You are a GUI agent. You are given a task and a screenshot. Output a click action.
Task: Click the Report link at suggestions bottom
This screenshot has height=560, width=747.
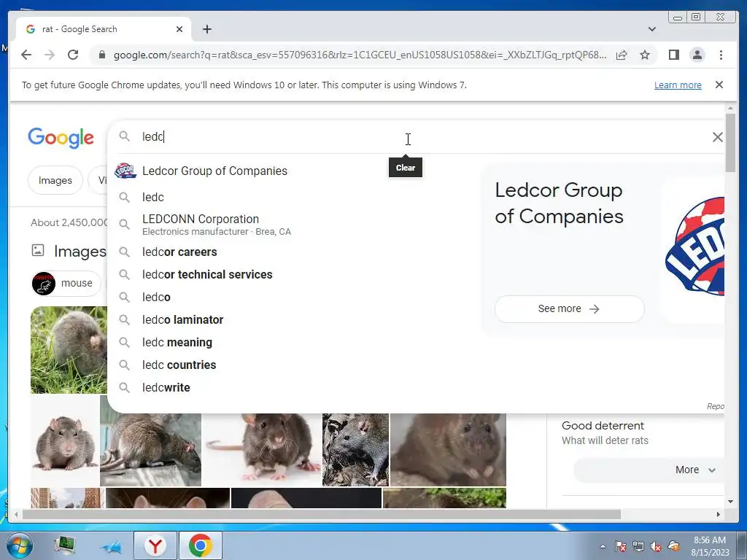point(715,406)
